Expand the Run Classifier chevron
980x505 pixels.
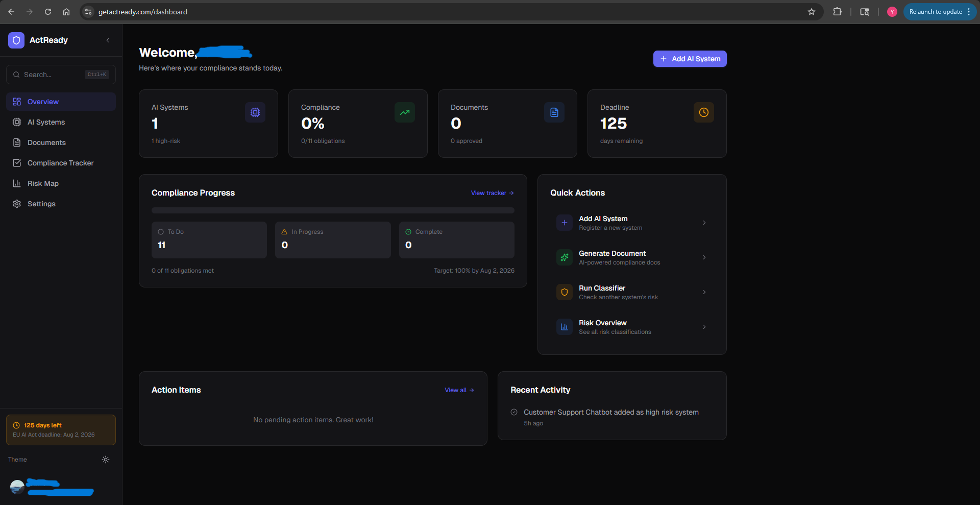click(x=704, y=292)
